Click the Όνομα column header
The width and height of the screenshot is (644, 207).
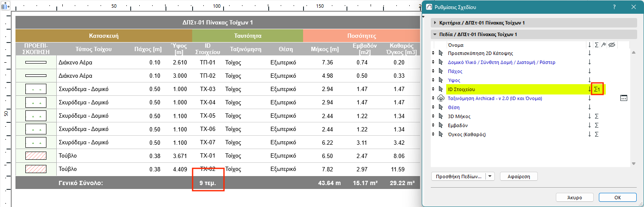(455, 45)
